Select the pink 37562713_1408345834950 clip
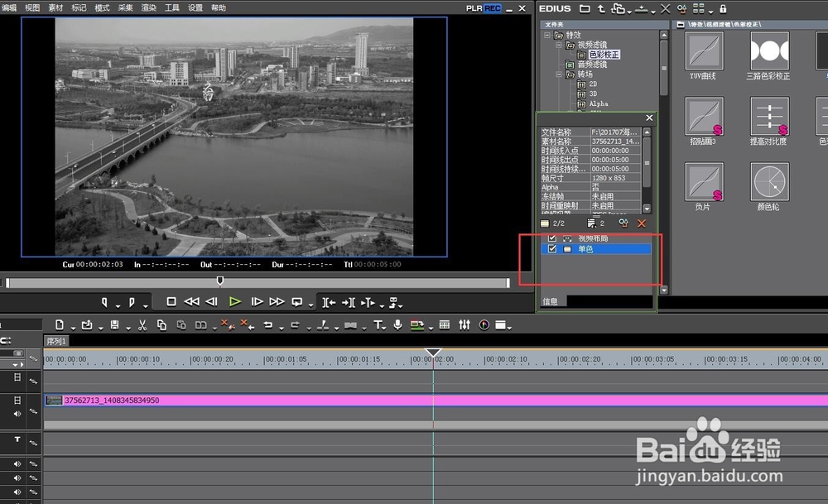 click(x=436, y=400)
